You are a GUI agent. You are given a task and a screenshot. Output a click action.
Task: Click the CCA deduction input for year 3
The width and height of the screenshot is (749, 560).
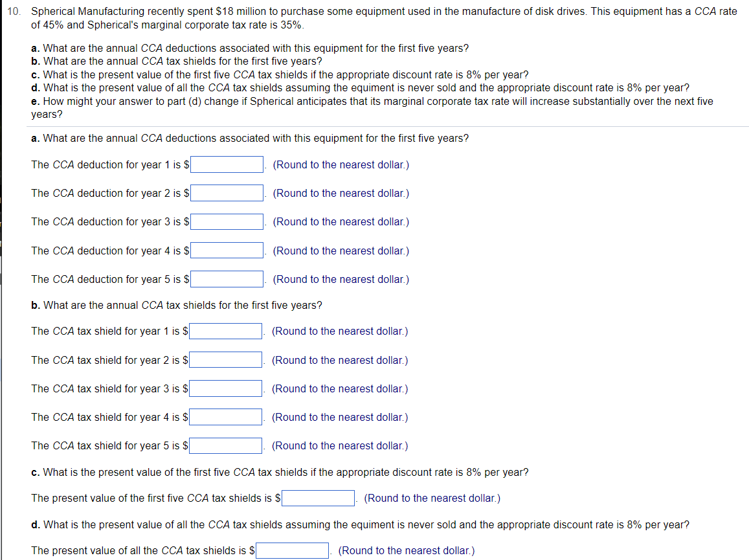click(x=227, y=221)
